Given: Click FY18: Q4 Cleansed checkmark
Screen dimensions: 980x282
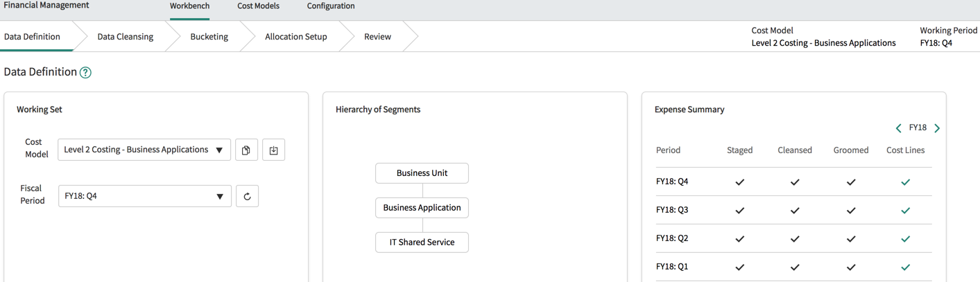Looking at the screenshot, I should click(795, 182).
